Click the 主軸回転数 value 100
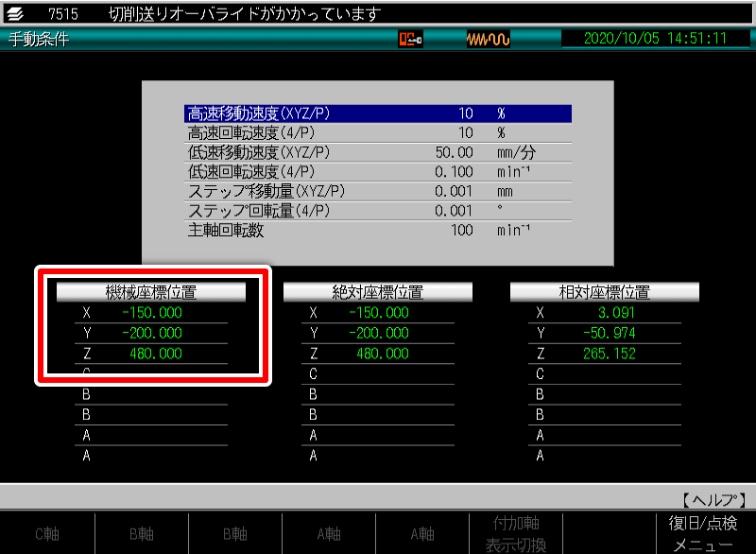This screenshot has width=756, height=554. [x=461, y=231]
